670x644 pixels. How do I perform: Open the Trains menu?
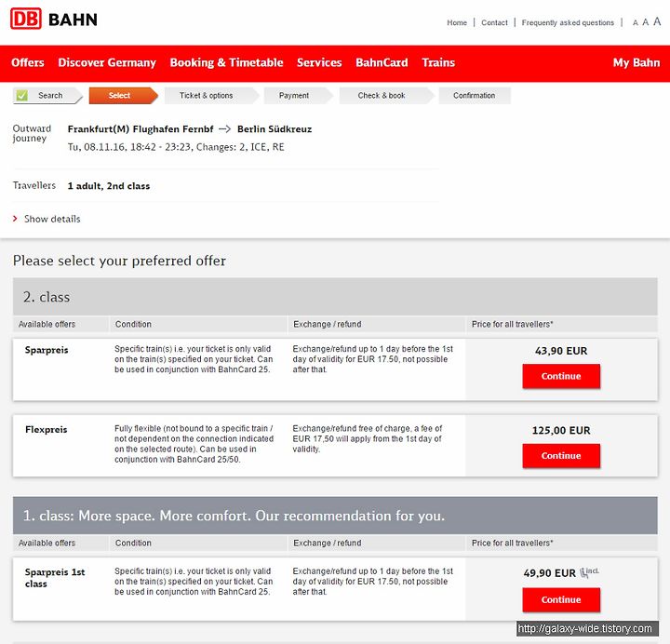point(438,63)
